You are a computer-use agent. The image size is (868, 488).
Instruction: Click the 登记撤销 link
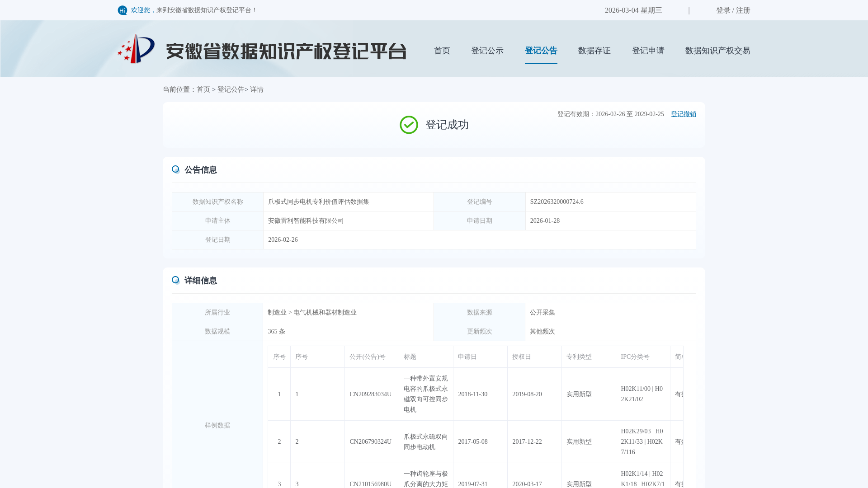[684, 114]
